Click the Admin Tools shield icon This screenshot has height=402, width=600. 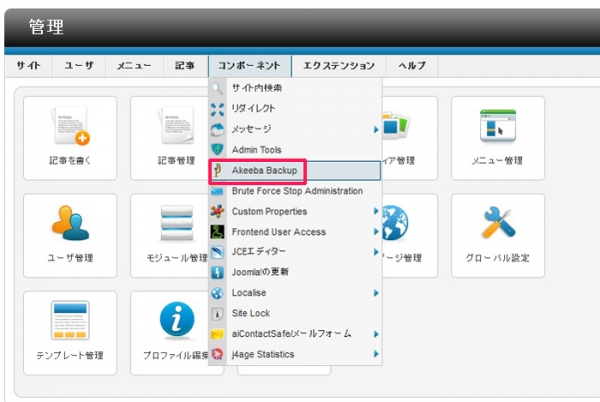(217, 150)
